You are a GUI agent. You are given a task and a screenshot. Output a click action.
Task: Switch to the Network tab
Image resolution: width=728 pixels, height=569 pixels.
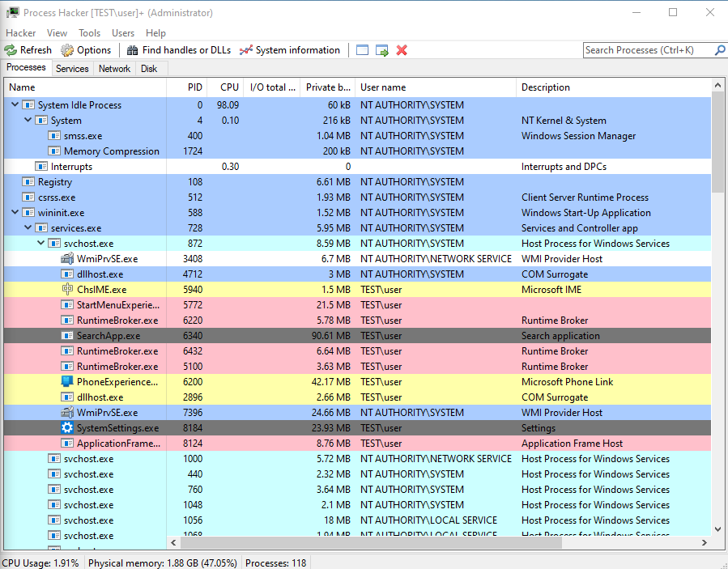point(114,69)
